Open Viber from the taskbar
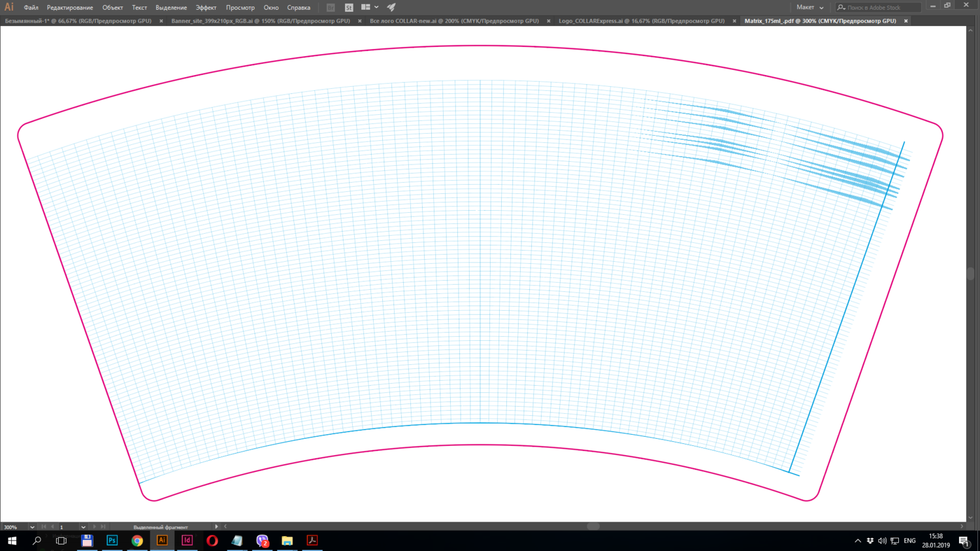980x551 pixels. click(262, 541)
